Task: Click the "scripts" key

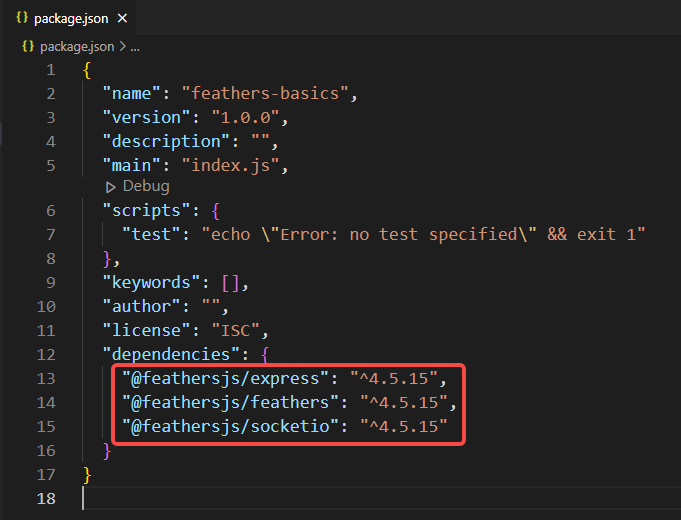Action: click(146, 211)
